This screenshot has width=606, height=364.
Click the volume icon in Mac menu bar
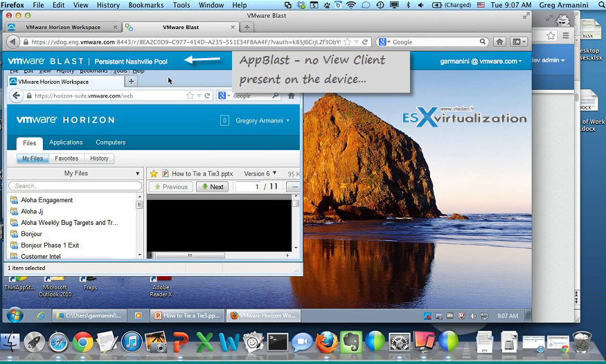(x=420, y=5)
